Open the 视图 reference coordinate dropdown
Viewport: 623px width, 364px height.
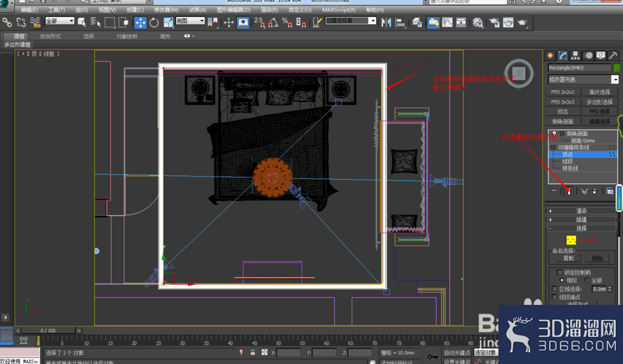point(190,21)
